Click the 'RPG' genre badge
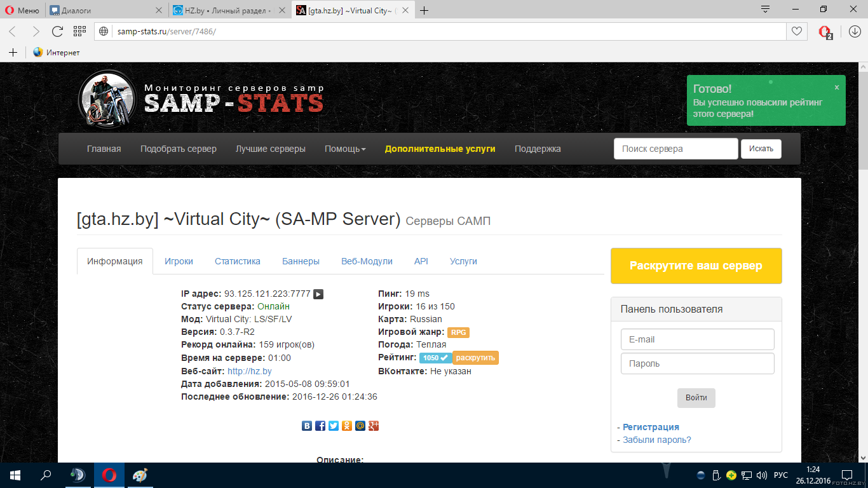Image resolution: width=868 pixels, height=488 pixels. pos(459,332)
